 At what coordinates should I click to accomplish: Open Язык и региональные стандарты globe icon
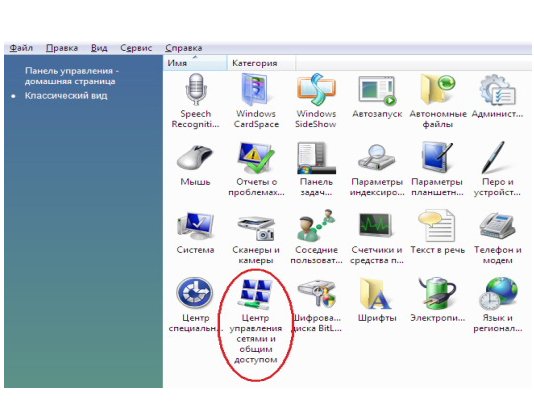(498, 293)
